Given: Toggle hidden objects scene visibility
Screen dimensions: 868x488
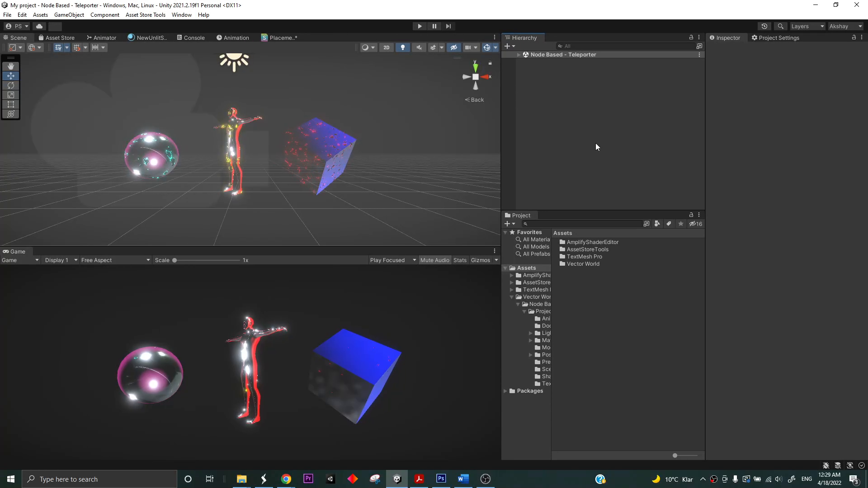Looking at the screenshot, I should (454, 47).
